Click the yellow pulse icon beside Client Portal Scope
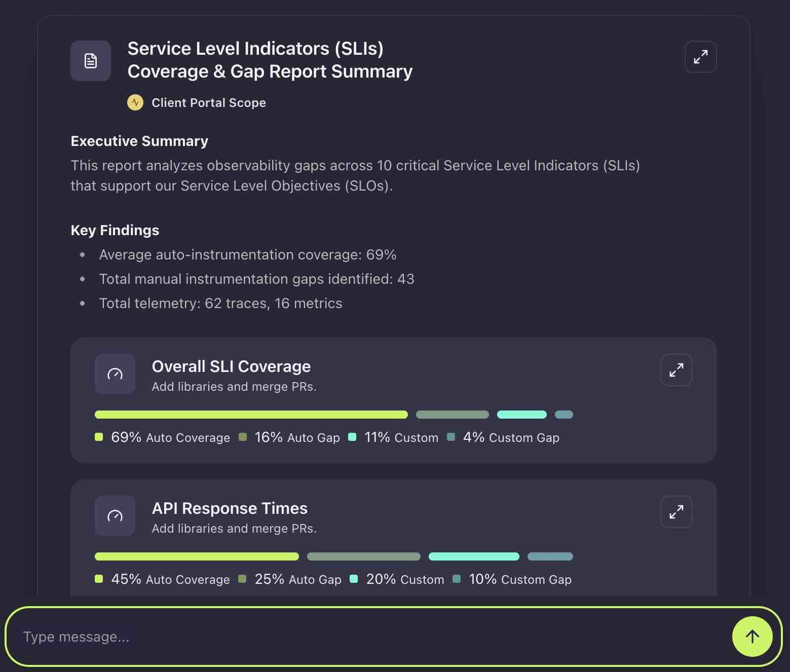Screen dimensions: 790x672 (x=135, y=102)
